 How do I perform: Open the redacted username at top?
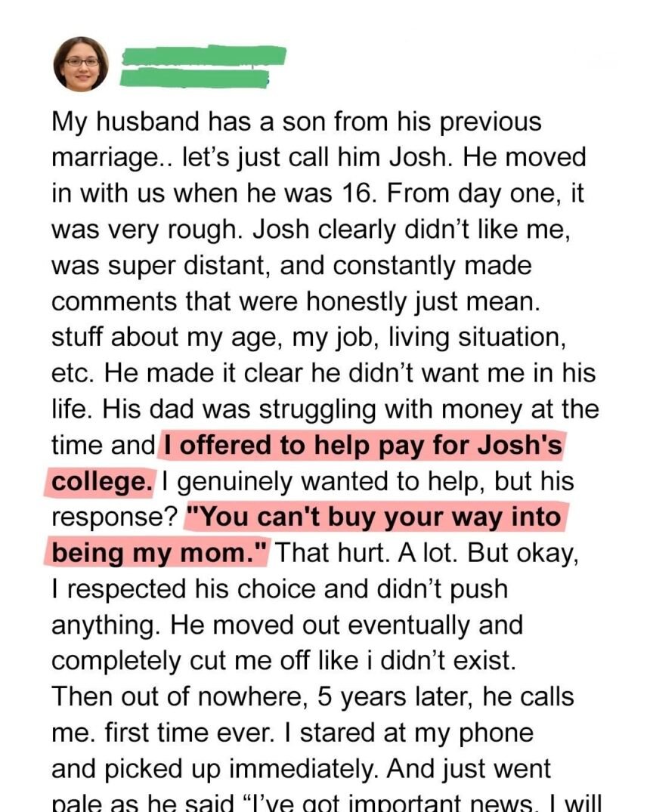pos(204,56)
